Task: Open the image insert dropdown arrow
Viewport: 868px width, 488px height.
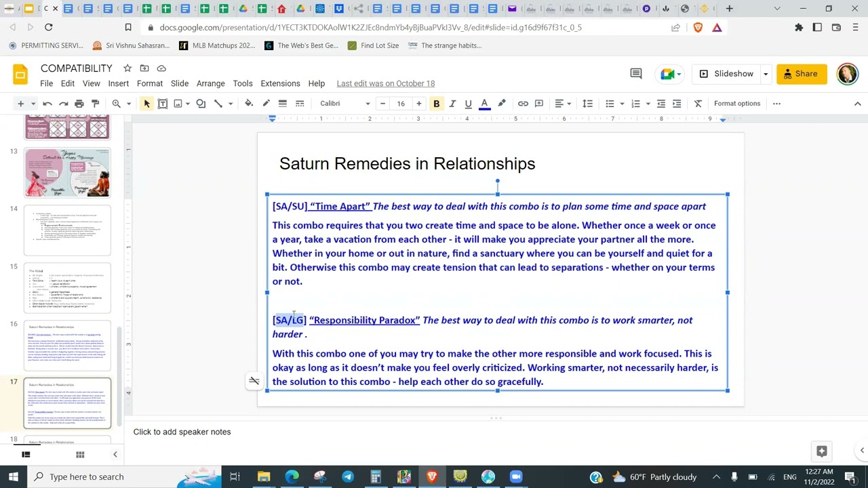Action: [189, 104]
